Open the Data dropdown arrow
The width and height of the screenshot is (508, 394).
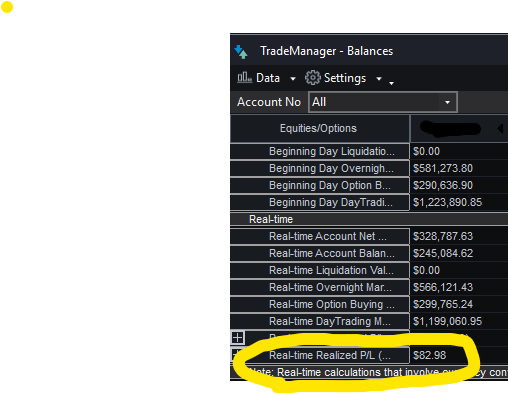[293, 79]
